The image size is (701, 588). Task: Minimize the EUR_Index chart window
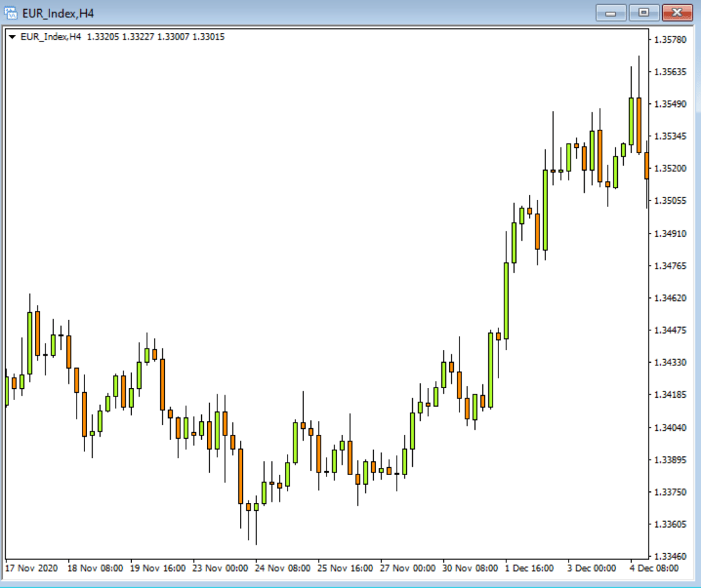click(x=611, y=12)
